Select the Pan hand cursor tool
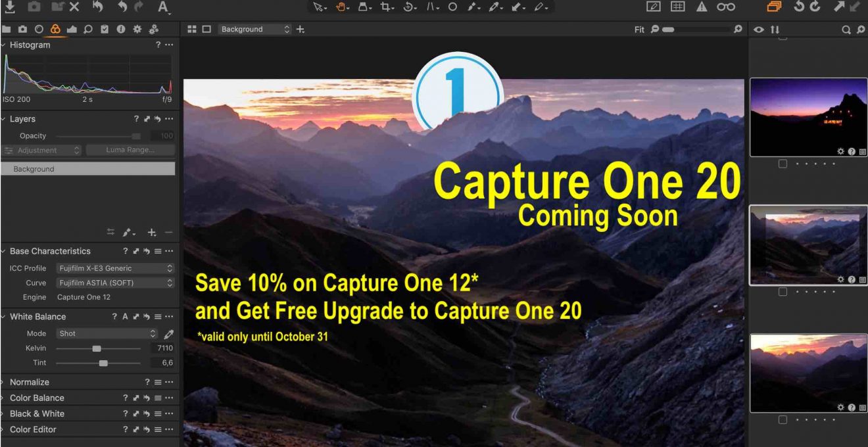 (342, 7)
